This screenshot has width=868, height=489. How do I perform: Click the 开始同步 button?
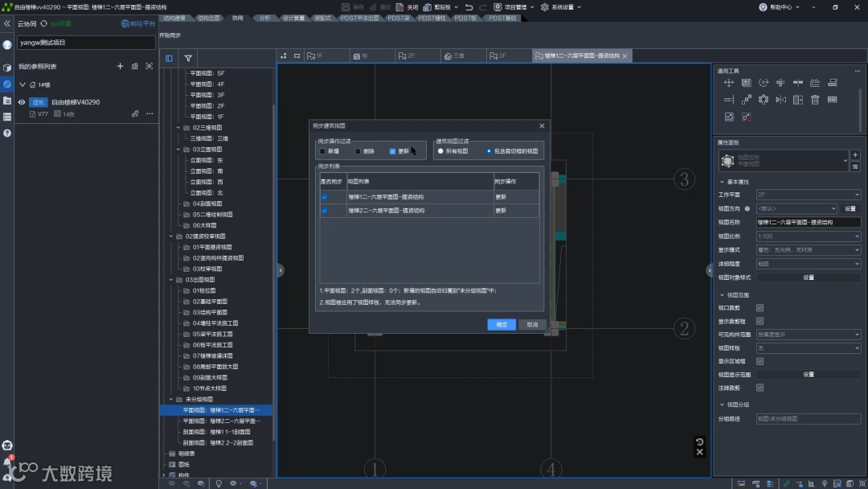(x=170, y=35)
